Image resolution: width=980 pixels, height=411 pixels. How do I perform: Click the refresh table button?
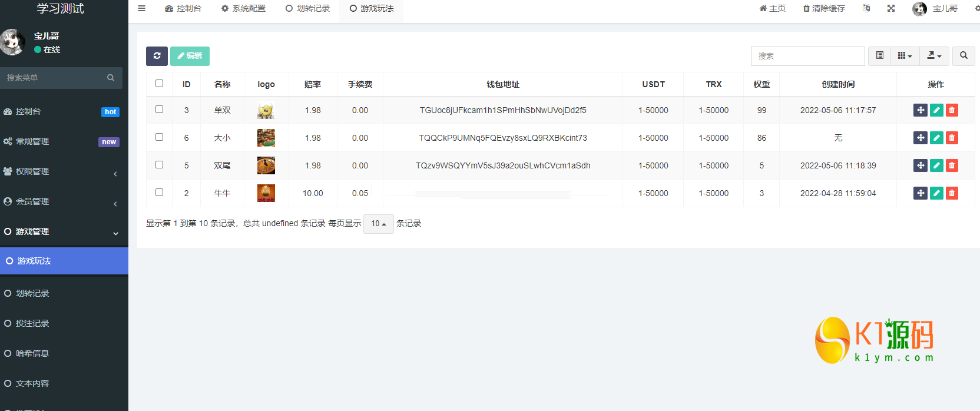(x=157, y=56)
